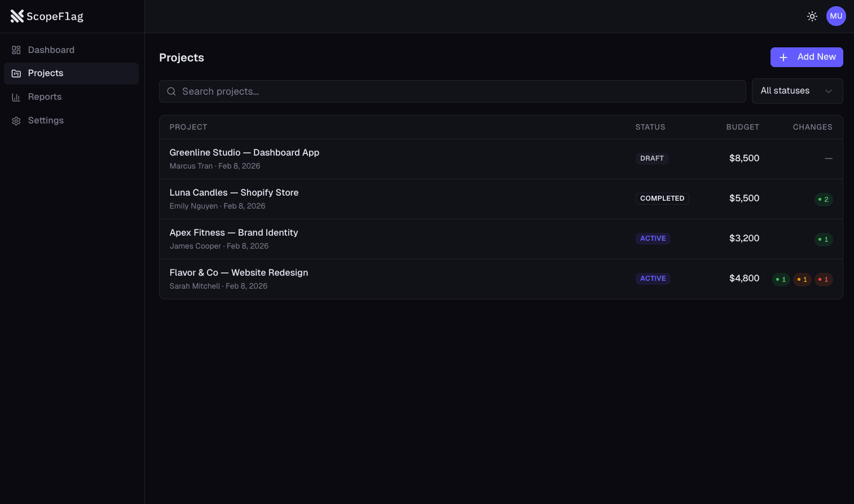Open the Settings menu item
Image resolution: width=854 pixels, height=504 pixels.
46,121
